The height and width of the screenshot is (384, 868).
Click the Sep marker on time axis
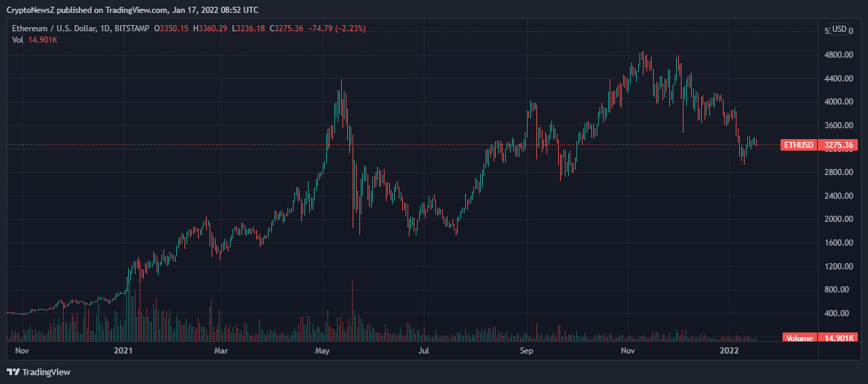click(526, 351)
